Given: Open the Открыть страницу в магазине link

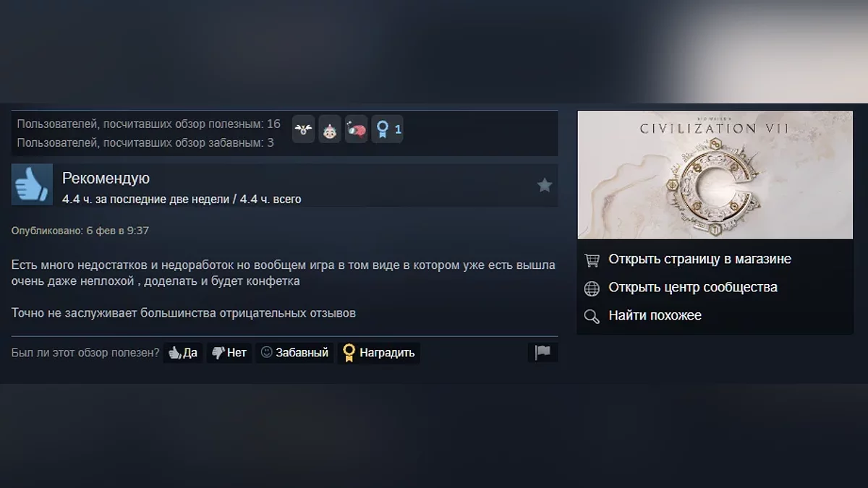Looking at the screenshot, I should pos(699,259).
